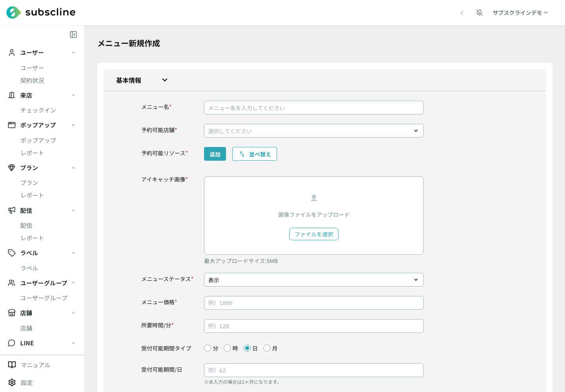Image resolution: width=565 pixels, height=392 pixels.
Task: Click the ファイルを選択 button
Action: click(314, 234)
